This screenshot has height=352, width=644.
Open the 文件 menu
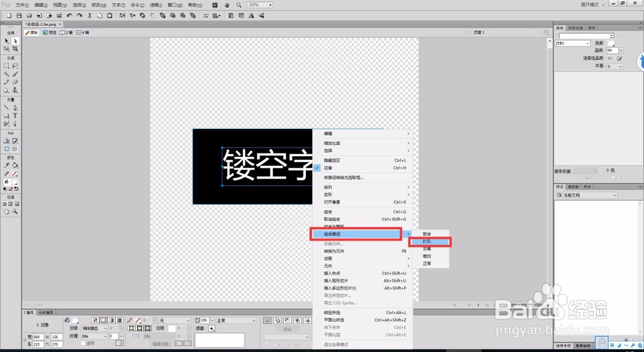pyautogui.click(x=22, y=5)
